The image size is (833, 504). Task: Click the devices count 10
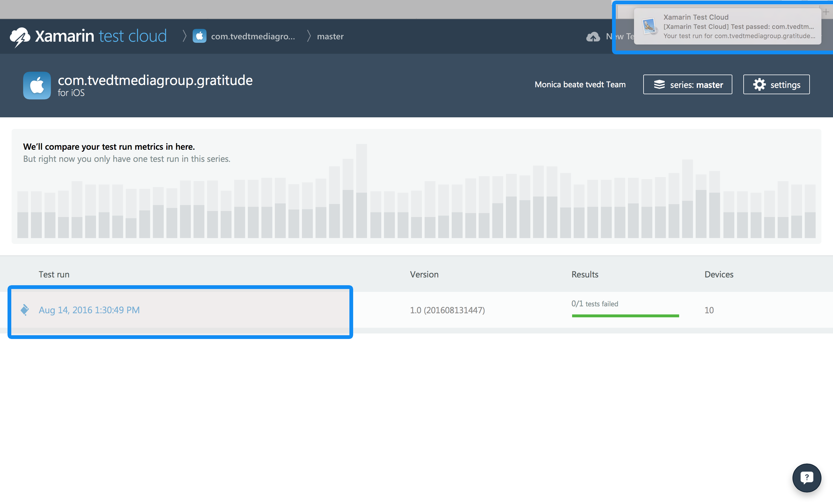click(709, 310)
